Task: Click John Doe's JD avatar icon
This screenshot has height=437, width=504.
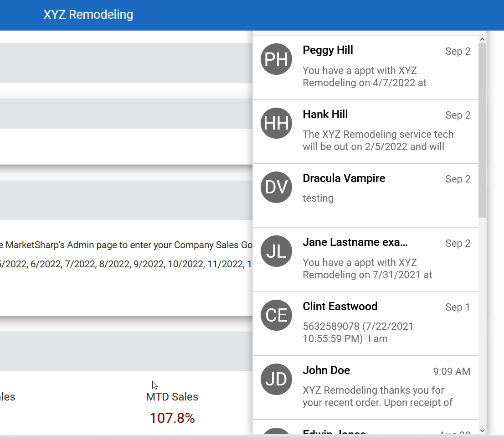Action: (x=276, y=379)
